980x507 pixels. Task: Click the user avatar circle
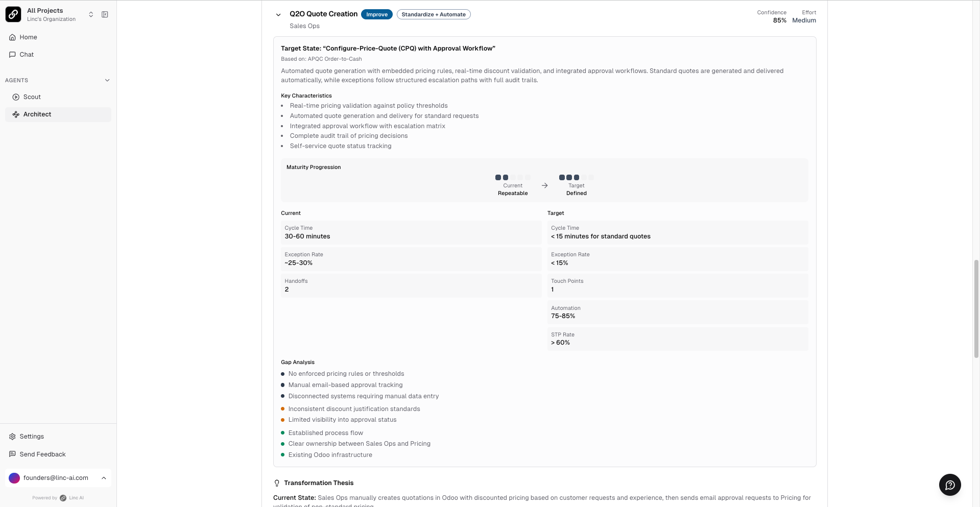pos(14,478)
